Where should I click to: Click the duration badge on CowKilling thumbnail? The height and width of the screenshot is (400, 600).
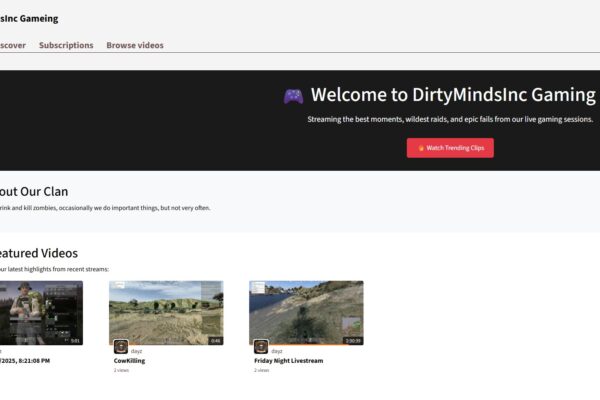click(215, 340)
